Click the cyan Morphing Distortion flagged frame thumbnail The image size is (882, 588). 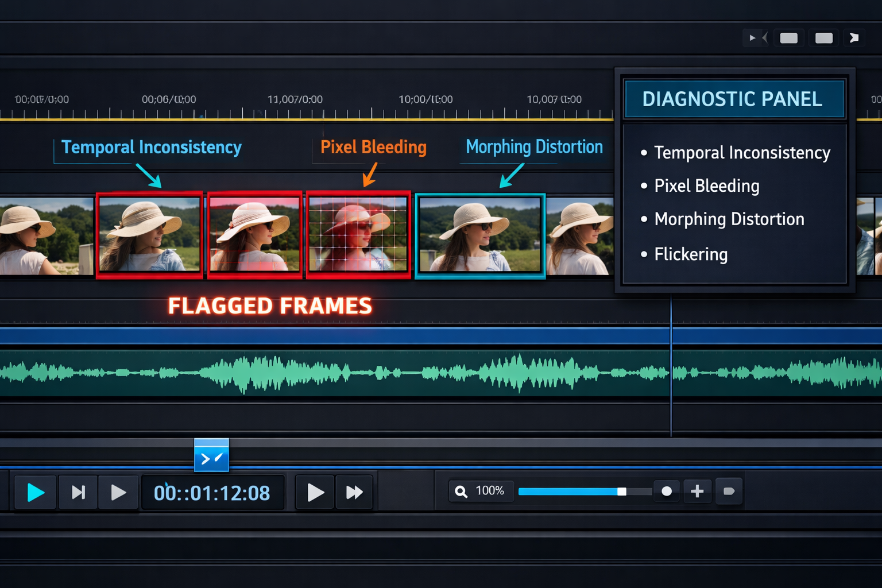pos(479,235)
